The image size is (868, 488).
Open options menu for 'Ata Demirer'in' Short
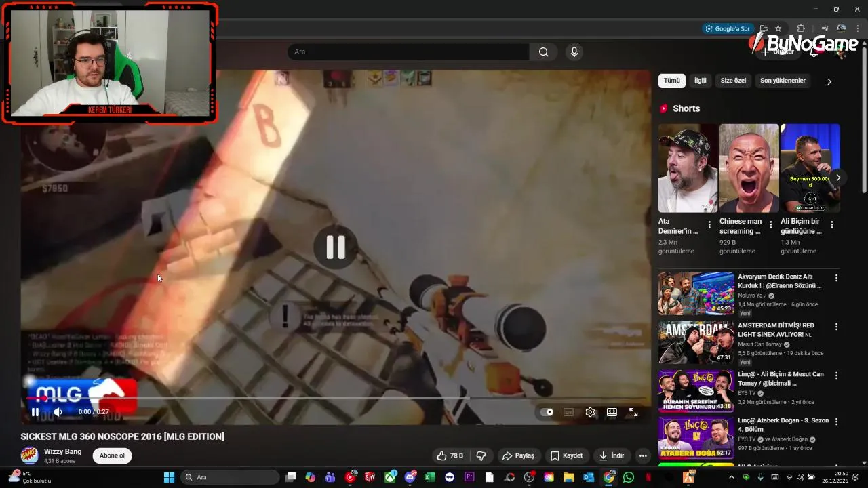tap(709, 224)
